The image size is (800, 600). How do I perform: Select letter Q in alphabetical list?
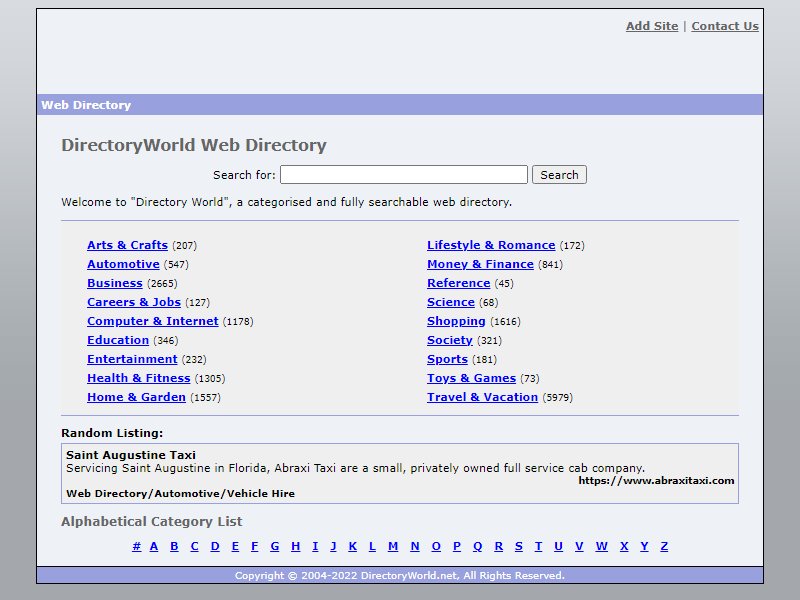(478, 546)
